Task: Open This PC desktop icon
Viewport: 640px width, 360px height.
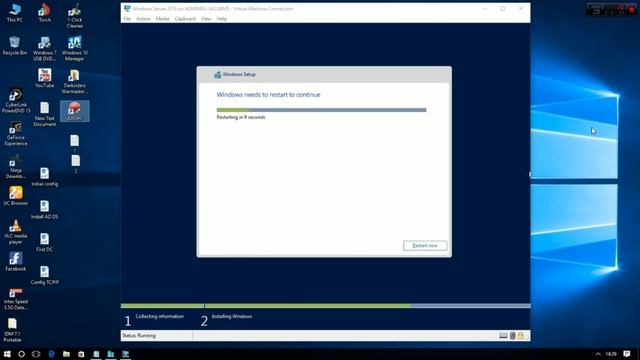Action: [x=15, y=12]
